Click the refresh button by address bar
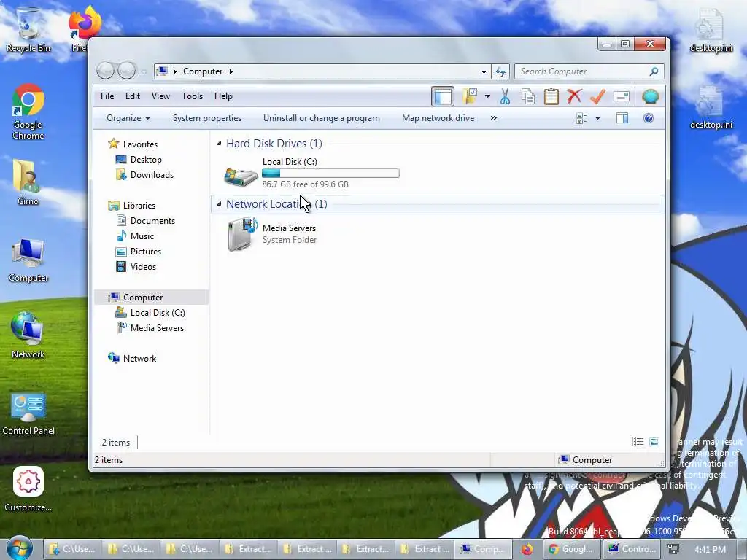The width and height of the screenshot is (747, 560). tap(500, 71)
